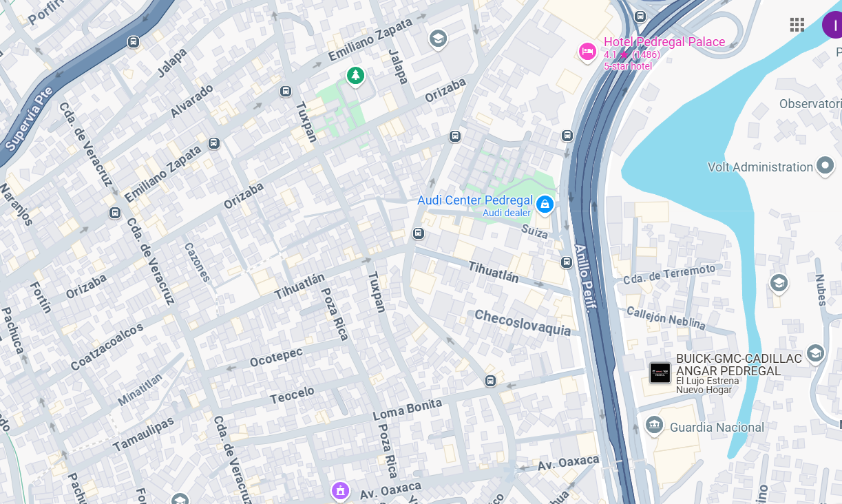This screenshot has height=504, width=842.
Task: Click the Buick-GMC-Cadillac dealership logo thumbnail
Action: click(660, 372)
